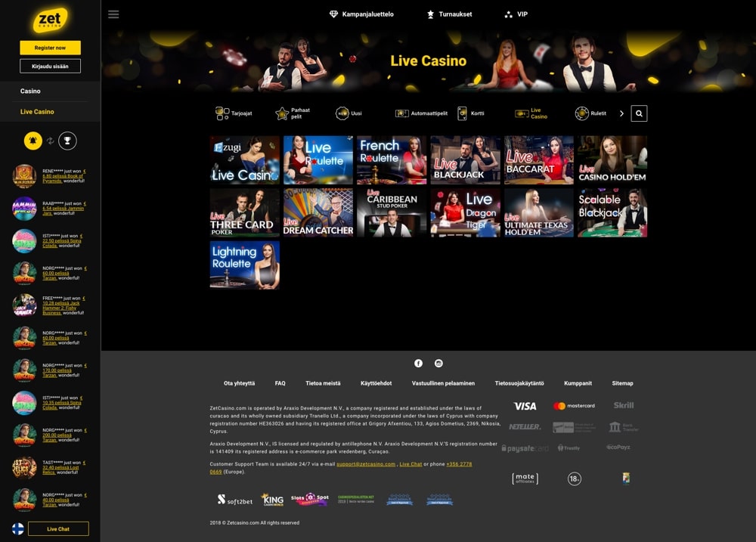Switch to the Kortti category tab
Screen dimensions: 756x542
pyautogui.click(x=470, y=113)
